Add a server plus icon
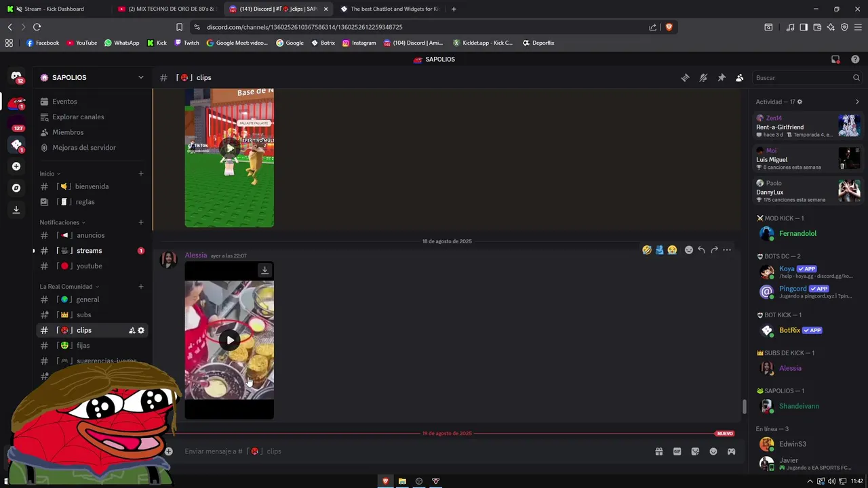Image resolution: width=868 pixels, height=488 pixels. (16, 166)
